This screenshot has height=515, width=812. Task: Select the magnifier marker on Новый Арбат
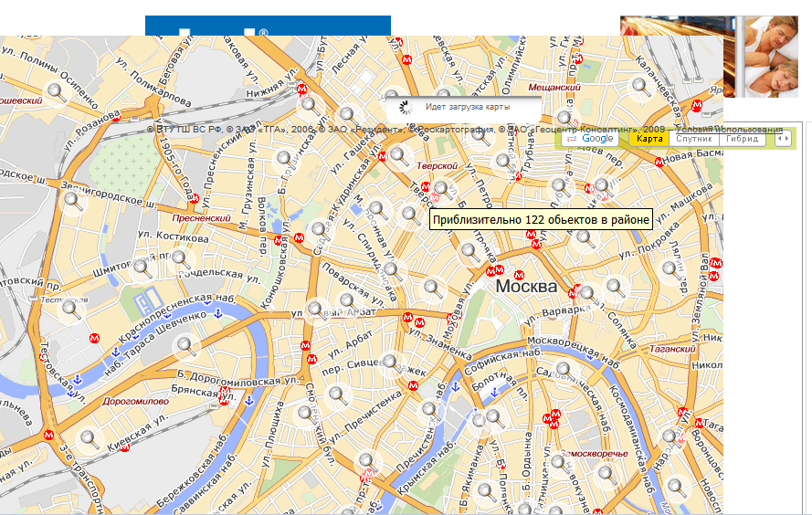[316, 310]
